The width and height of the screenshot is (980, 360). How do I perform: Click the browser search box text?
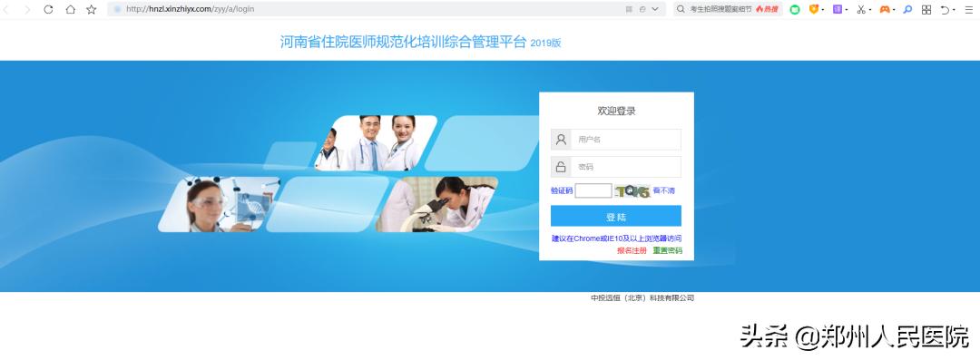click(x=720, y=9)
